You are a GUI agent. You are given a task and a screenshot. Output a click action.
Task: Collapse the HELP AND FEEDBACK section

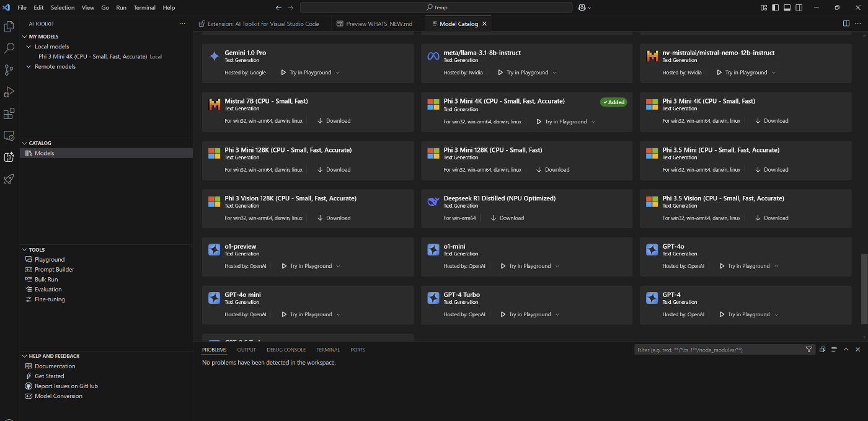(x=24, y=356)
